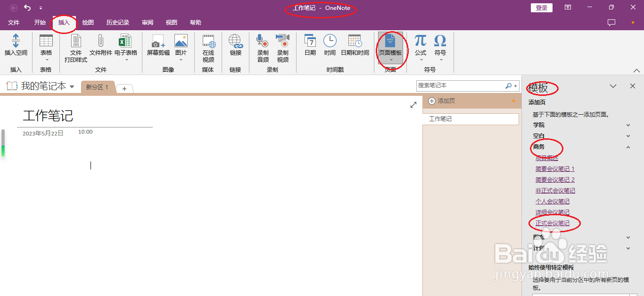644x296 pixels.
Task: Click the Back arrow in title bar
Action: click(14, 8)
